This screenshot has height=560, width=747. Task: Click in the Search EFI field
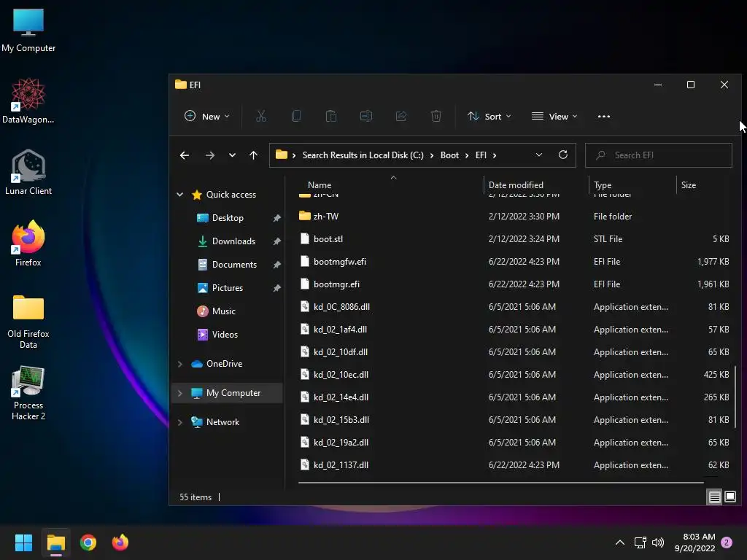coord(659,155)
